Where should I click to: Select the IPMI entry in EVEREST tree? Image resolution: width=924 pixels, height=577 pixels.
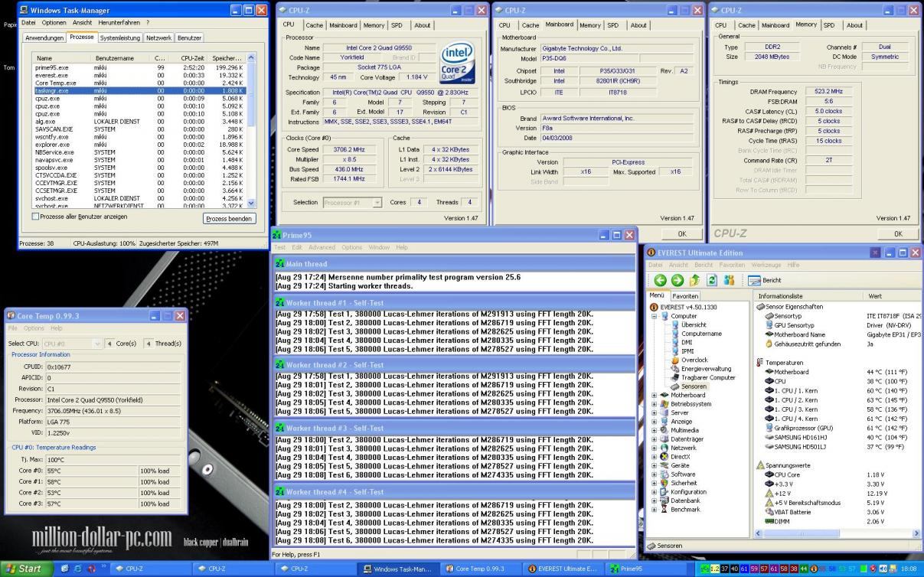tap(682, 351)
